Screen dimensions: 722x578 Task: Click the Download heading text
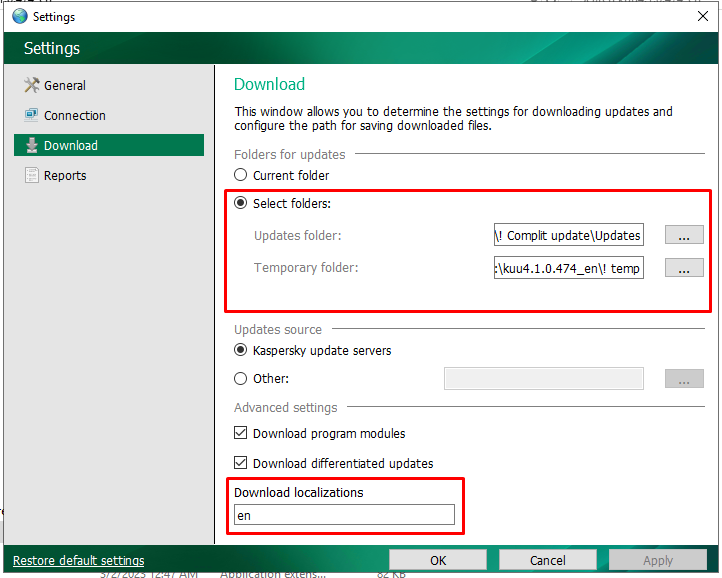(269, 84)
